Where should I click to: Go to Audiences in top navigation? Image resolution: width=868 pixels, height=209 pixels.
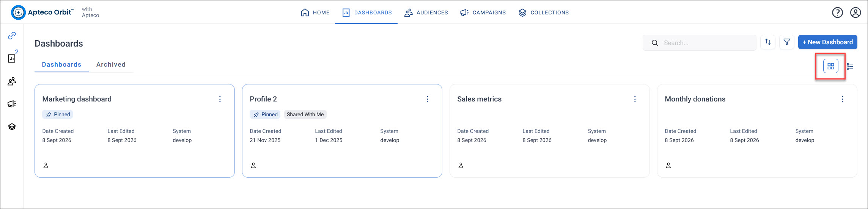[x=426, y=12]
